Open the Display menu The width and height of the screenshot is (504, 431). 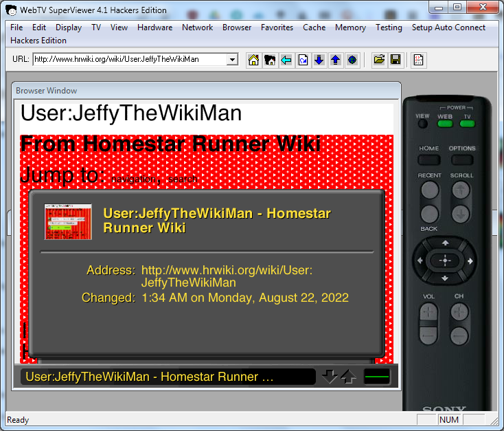pos(69,27)
